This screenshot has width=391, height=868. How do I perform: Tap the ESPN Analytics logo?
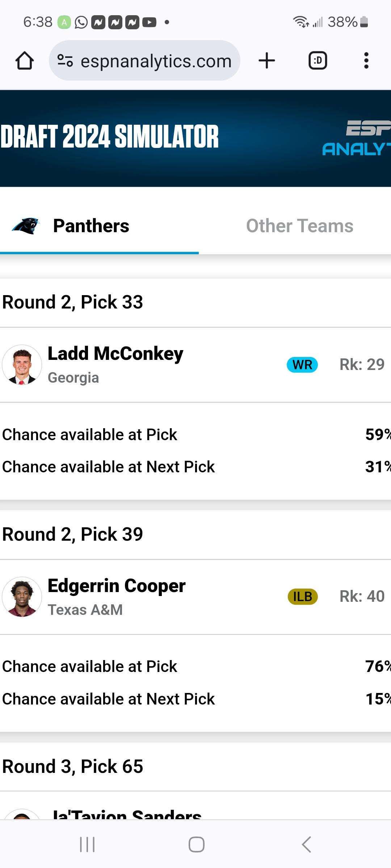point(357,138)
